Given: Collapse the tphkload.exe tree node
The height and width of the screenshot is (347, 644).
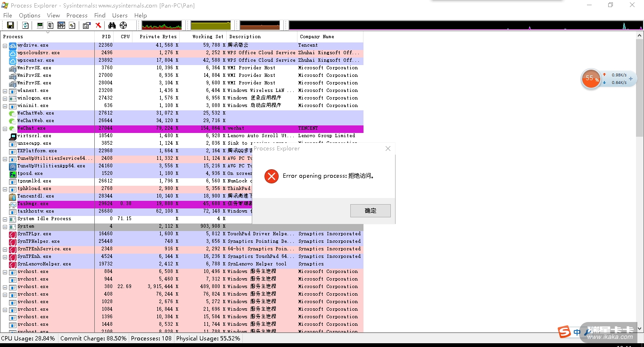Looking at the screenshot, I should tap(5, 189).
